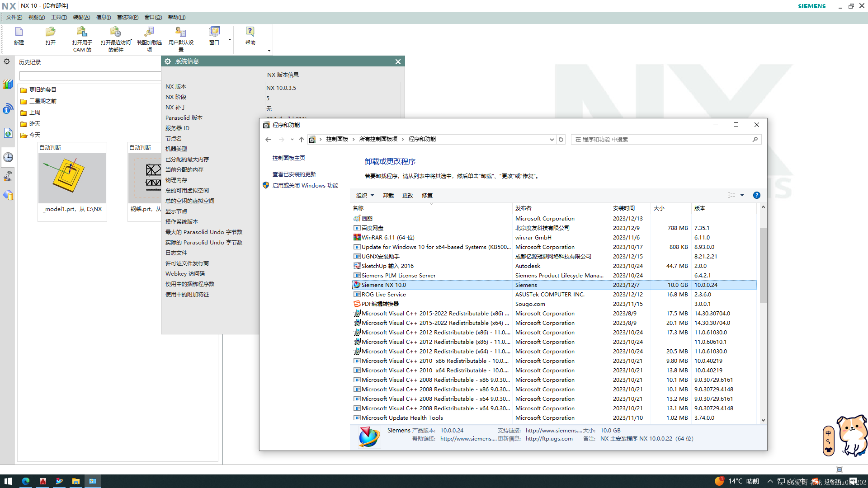This screenshot has height=488, width=868.
Task: Click the 名称 column header
Action: pos(431,208)
